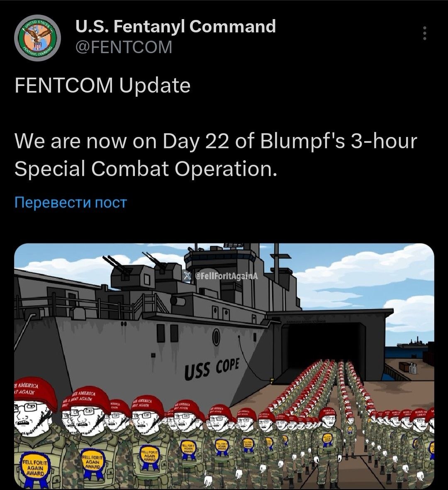Select the Day 22 Special Combat Operation text
Image resolution: width=448 pixels, height=490 pixels.
tap(216, 155)
